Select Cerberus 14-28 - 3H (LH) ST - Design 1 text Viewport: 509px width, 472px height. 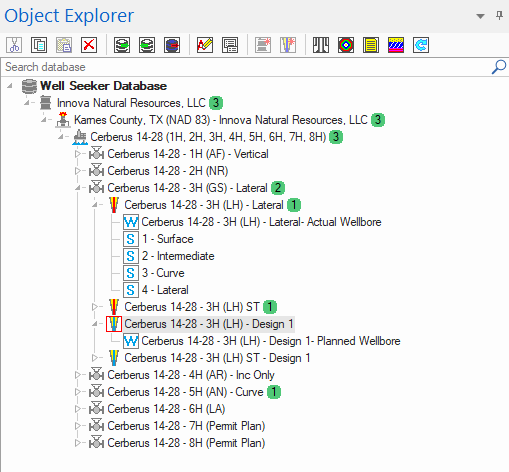point(217,358)
